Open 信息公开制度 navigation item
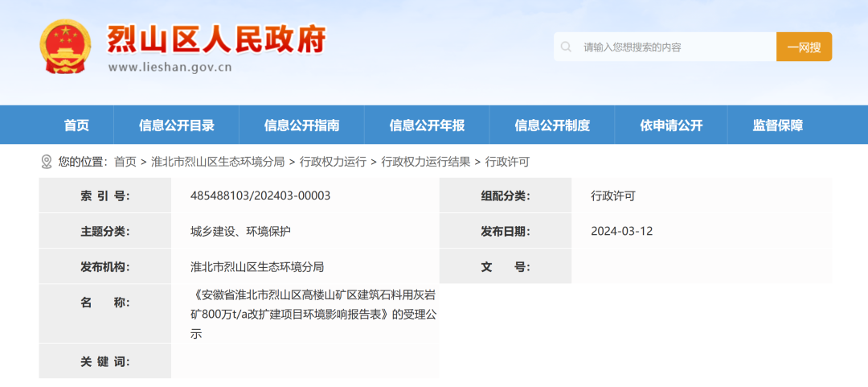This screenshot has height=387, width=868. tap(552, 126)
